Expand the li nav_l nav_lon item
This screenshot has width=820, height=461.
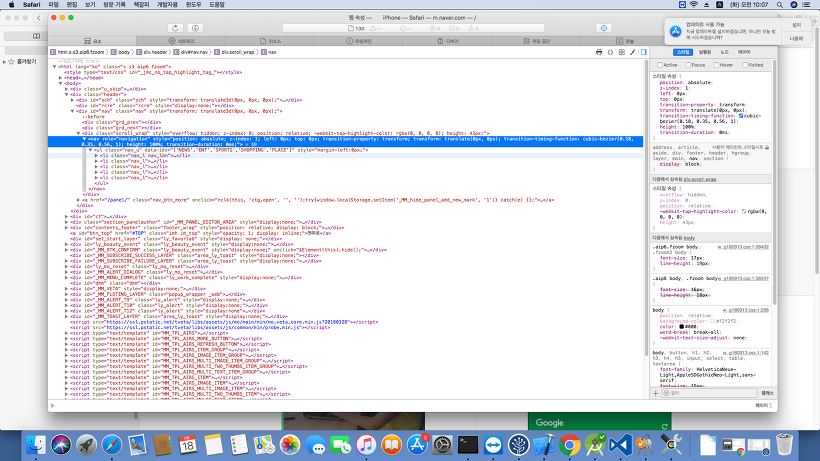96,156
